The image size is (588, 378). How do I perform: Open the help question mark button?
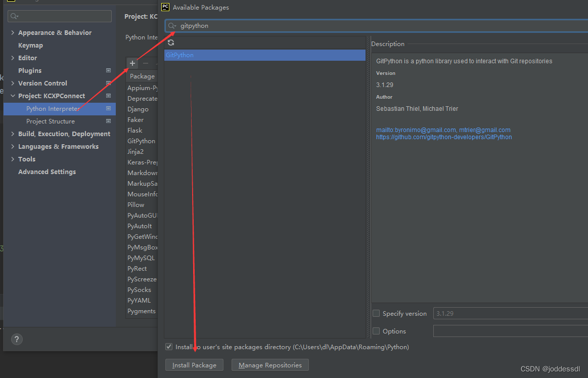[x=17, y=340]
